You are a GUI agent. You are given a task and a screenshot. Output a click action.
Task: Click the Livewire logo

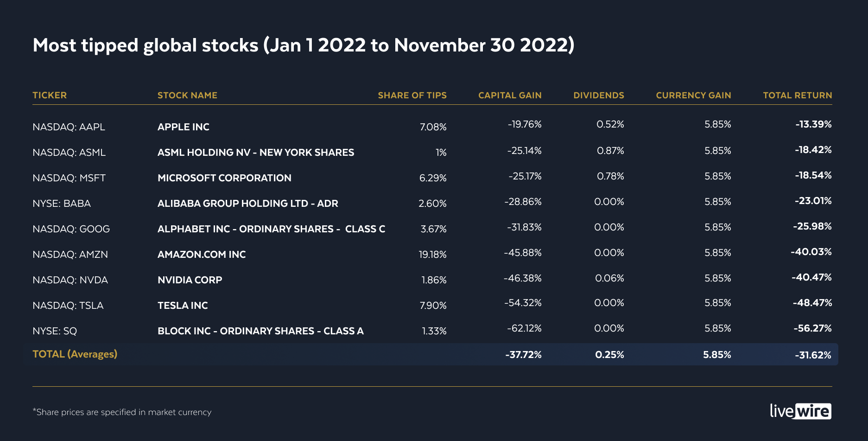[800, 411]
